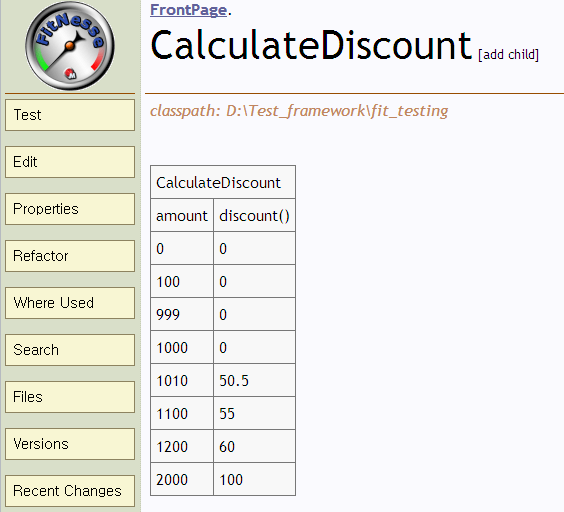564x512 pixels.
Task: Click the Search sidebar button
Action: [x=70, y=350]
